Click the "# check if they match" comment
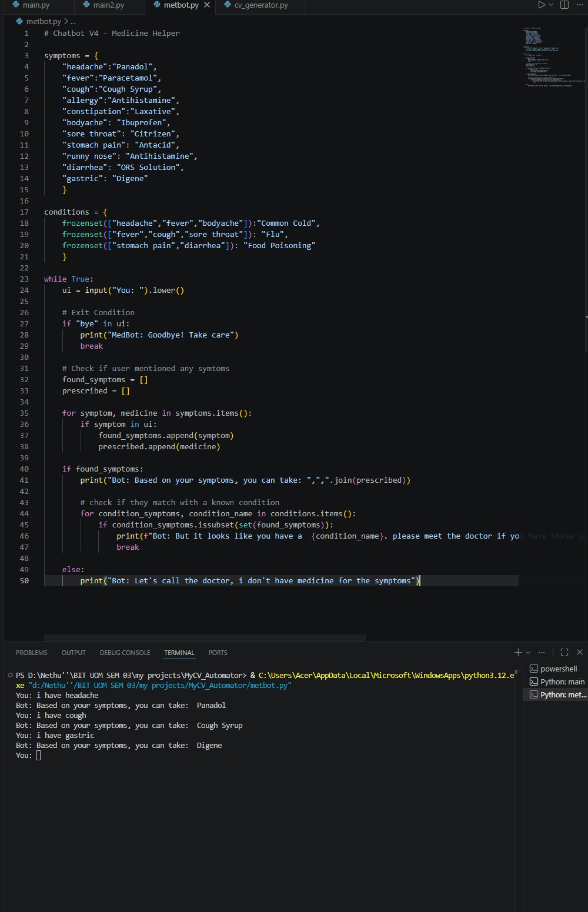The width and height of the screenshot is (588, 912). pyautogui.click(x=180, y=502)
